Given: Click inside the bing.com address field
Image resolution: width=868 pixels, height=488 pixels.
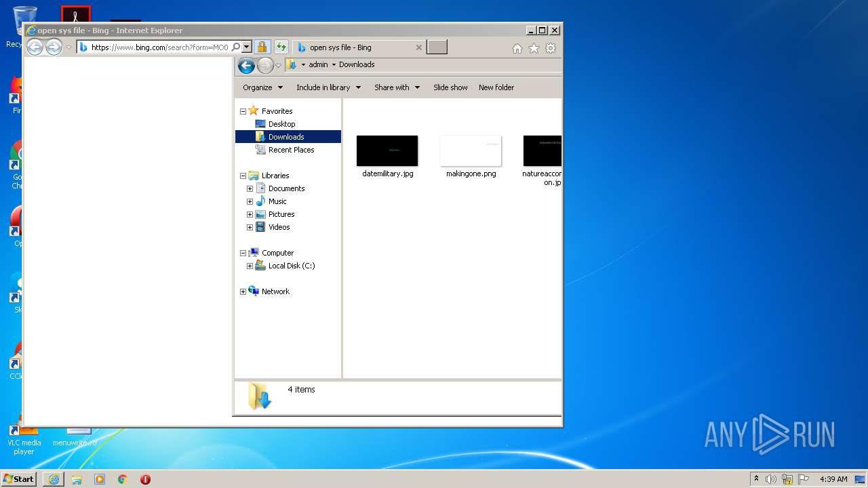Looking at the screenshot, I should pyautogui.click(x=159, y=47).
